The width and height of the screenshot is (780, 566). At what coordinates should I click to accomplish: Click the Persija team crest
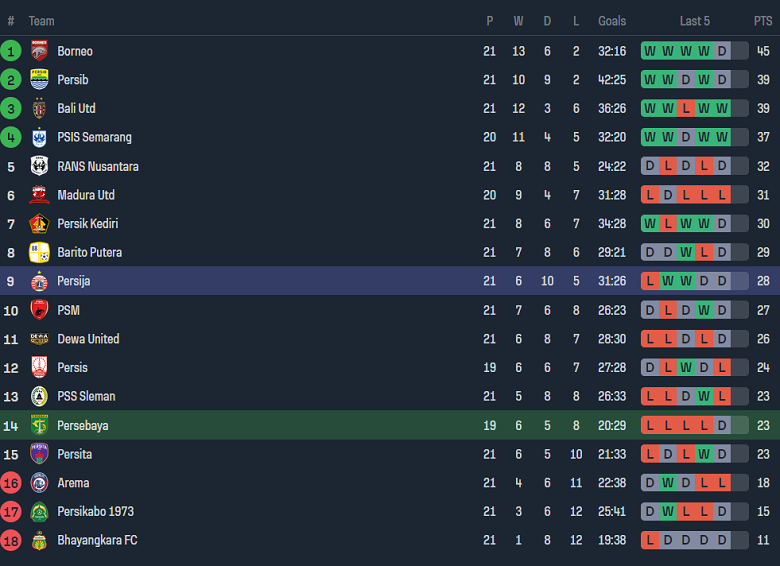(x=39, y=281)
